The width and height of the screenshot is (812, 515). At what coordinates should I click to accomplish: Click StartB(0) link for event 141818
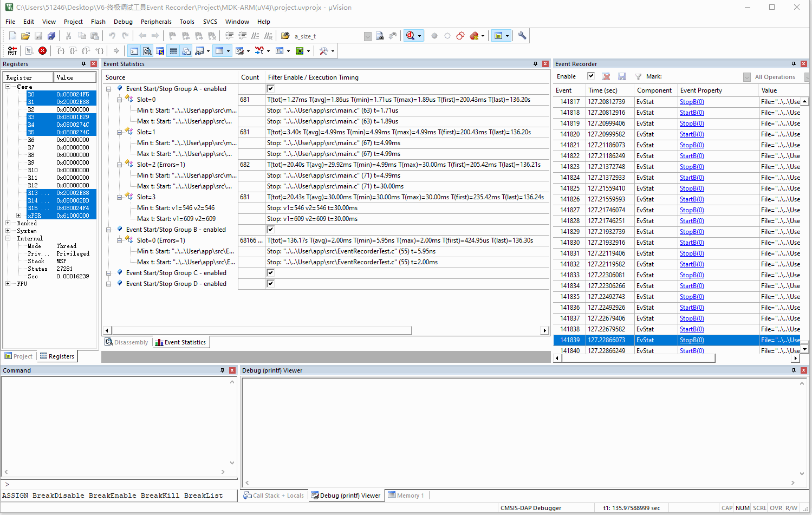(x=692, y=113)
